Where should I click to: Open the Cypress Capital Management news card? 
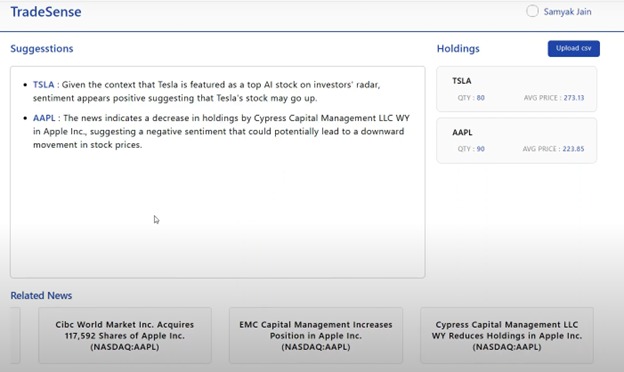coord(507,335)
